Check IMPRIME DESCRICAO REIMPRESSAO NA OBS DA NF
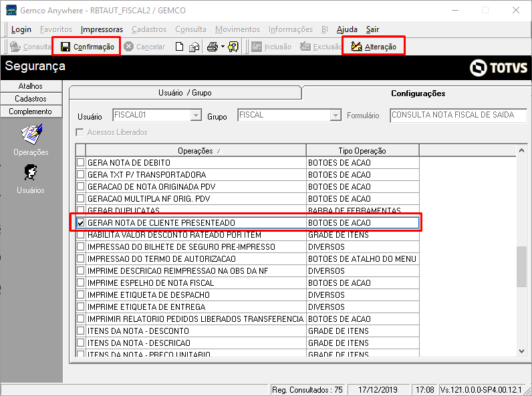The height and width of the screenshot is (396, 532). point(80,270)
